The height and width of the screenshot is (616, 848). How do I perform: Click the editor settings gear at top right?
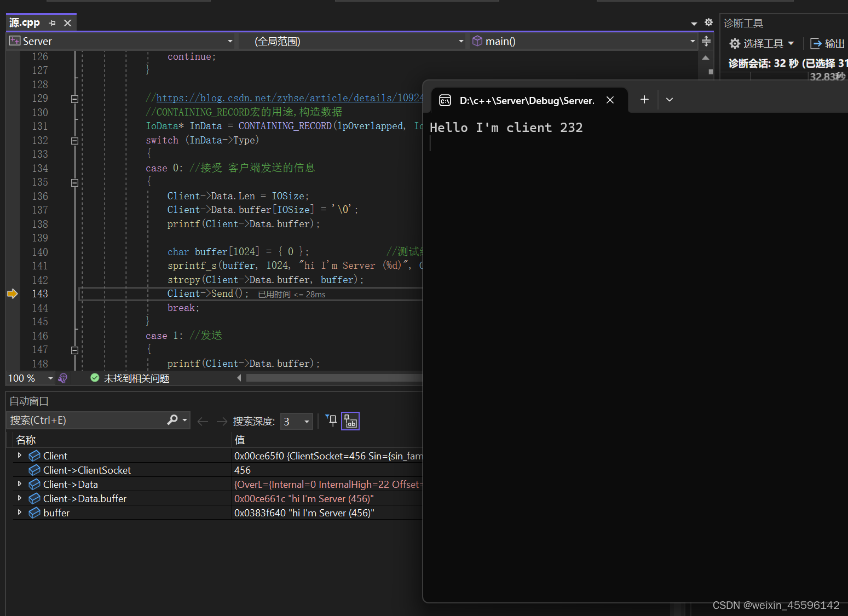(x=708, y=22)
